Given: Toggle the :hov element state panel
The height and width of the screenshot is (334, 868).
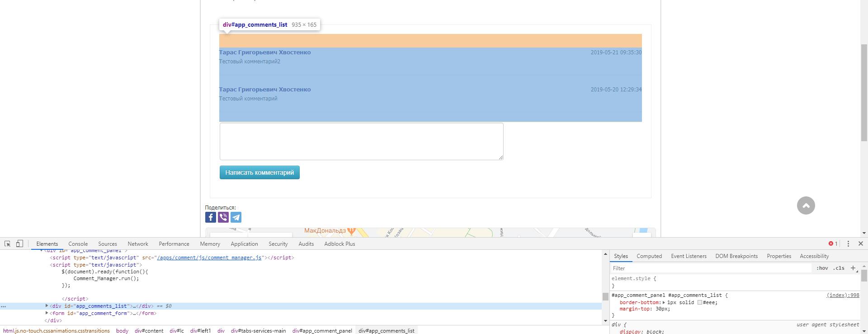Looking at the screenshot, I should click(822, 268).
